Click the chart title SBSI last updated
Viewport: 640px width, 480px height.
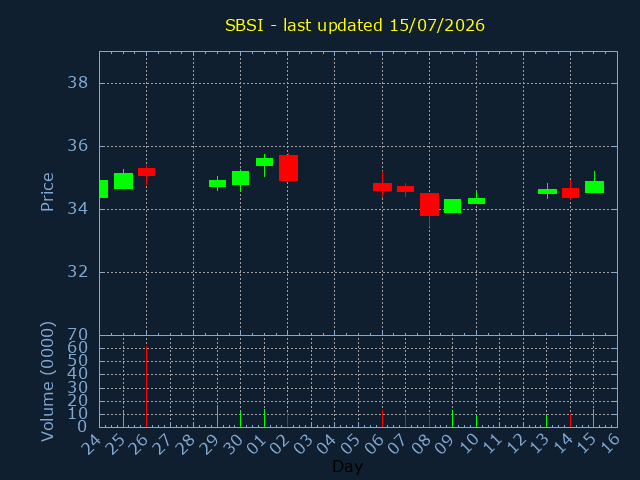[355, 25]
